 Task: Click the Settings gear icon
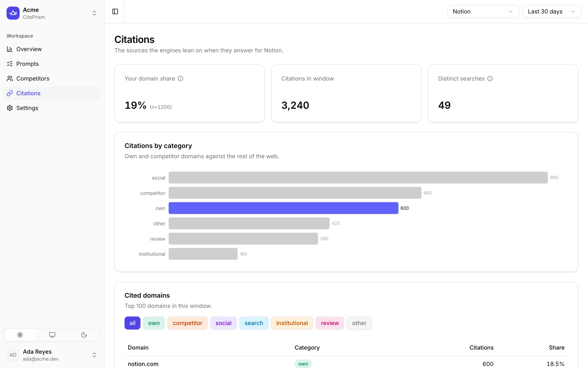(10, 108)
